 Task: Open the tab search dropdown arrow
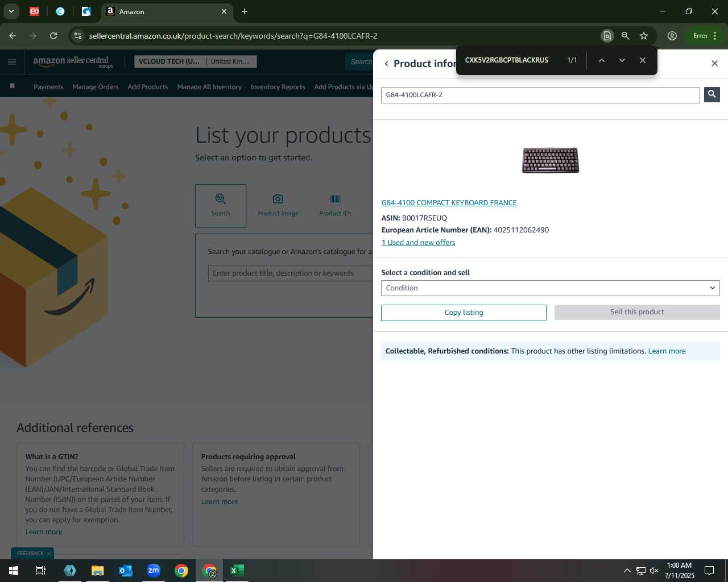(11, 11)
